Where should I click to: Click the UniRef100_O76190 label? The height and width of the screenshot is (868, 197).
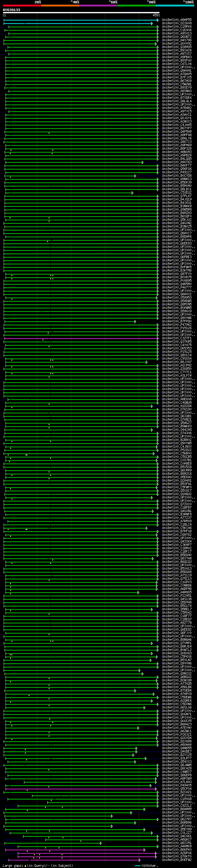coord(176,410)
